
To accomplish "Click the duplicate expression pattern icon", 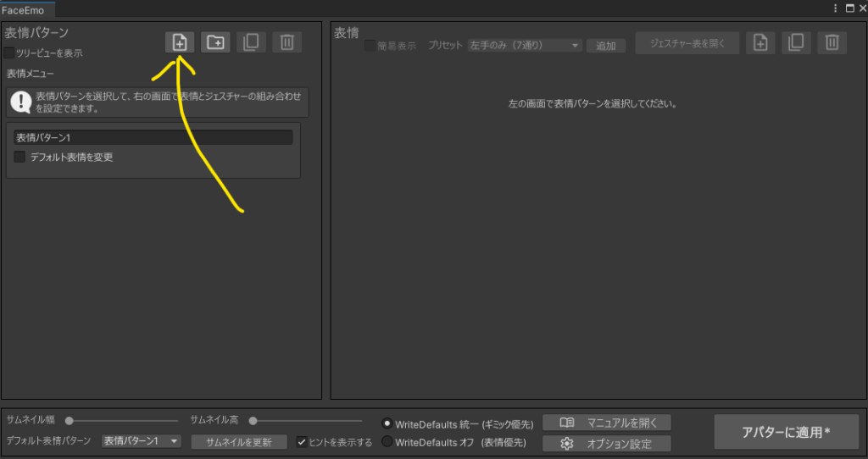I will (x=251, y=42).
